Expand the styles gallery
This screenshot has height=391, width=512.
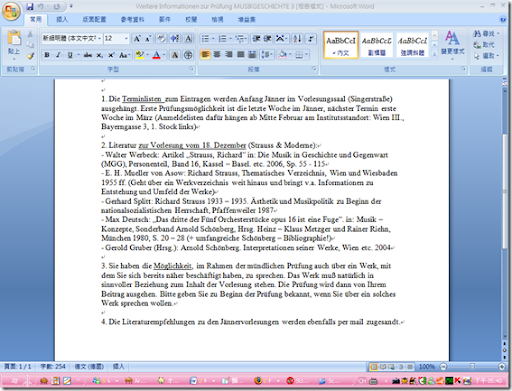pos(435,54)
